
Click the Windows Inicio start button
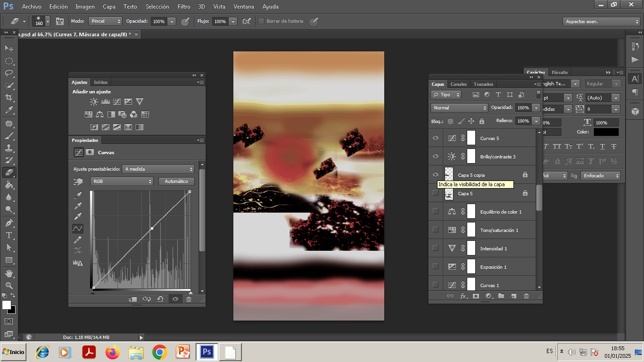[13, 352]
